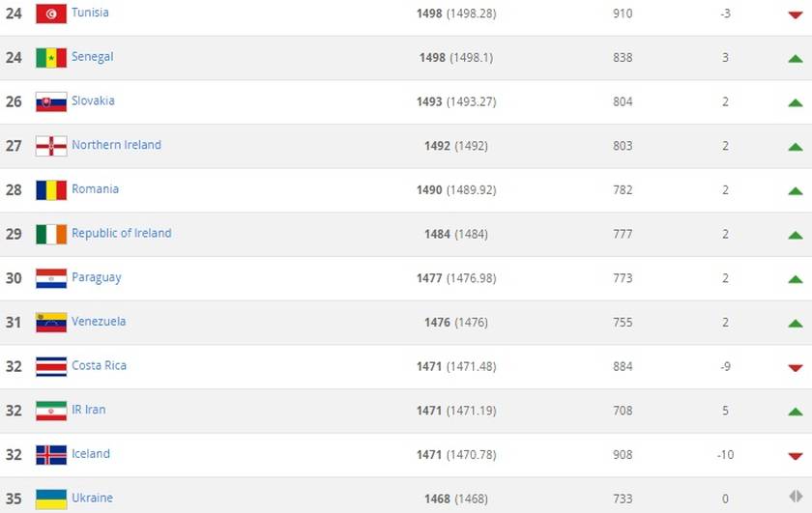Open the Tunisia team link
The width and height of the screenshot is (812, 513).
click(90, 13)
